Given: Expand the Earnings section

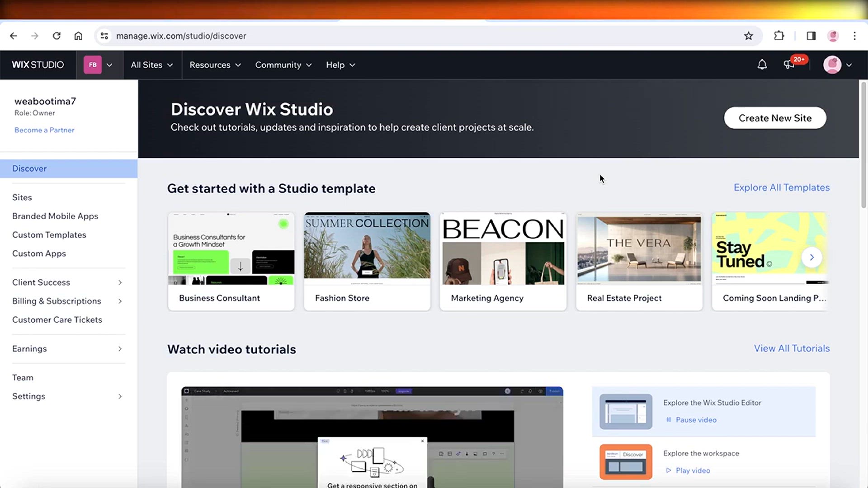Looking at the screenshot, I should [x=68, y=349].
